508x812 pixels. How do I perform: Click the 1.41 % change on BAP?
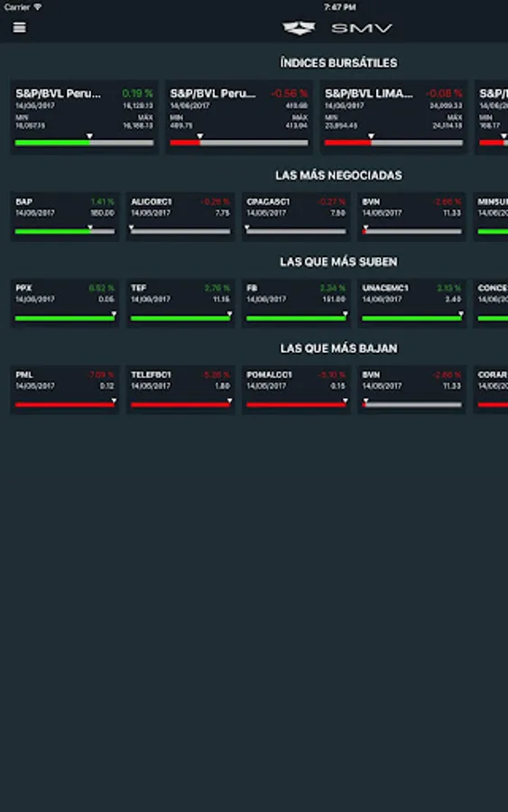102,201
